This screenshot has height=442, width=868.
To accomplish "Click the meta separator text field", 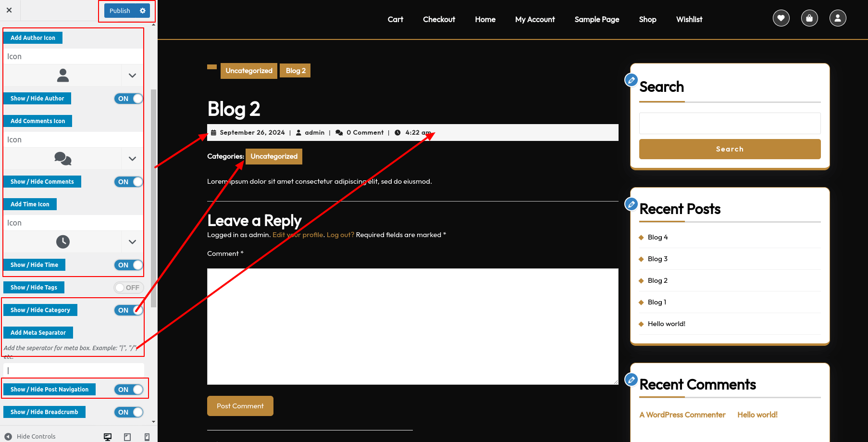I will point(74,370).
